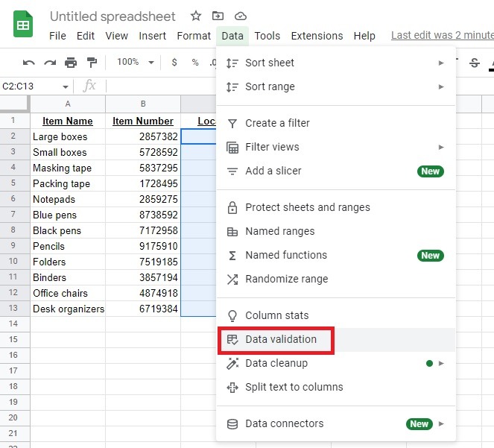494x448 pixels.
Task: Open the View menu
Action: (x=116, y=36)
